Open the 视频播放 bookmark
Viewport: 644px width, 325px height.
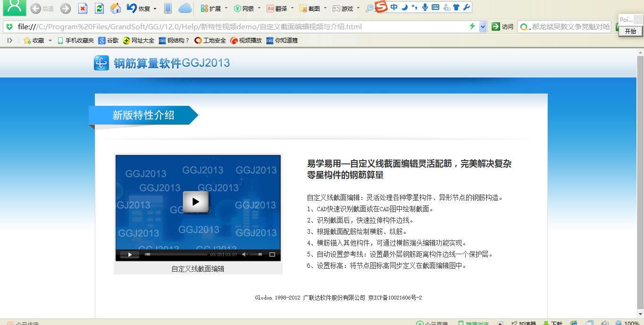point(246,41)
